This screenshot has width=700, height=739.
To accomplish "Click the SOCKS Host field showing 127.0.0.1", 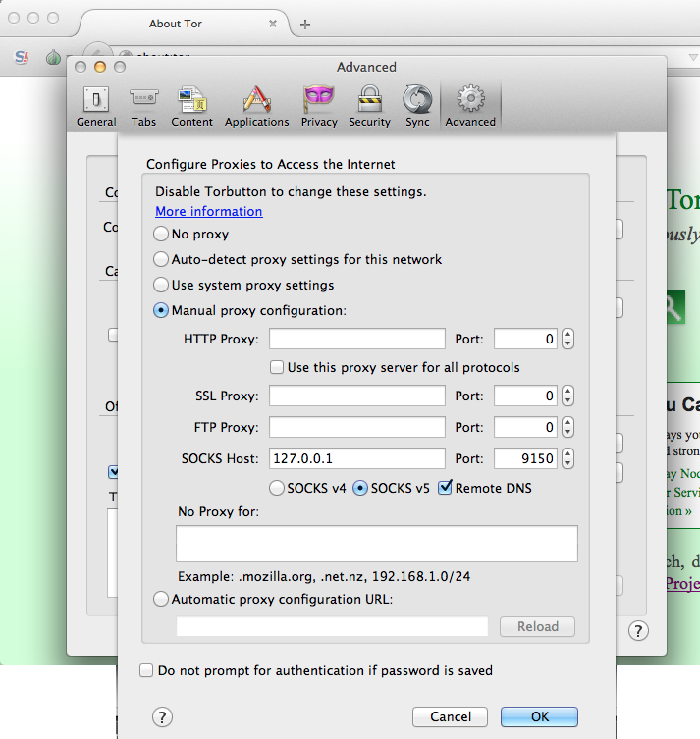I will point(357,458).
